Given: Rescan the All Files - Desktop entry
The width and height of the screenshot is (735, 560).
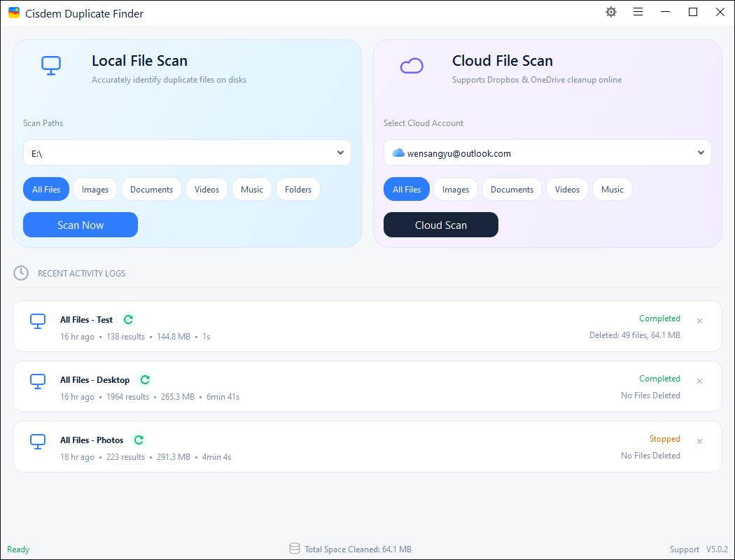Looking at the screenshot, I should coord(146,379).
